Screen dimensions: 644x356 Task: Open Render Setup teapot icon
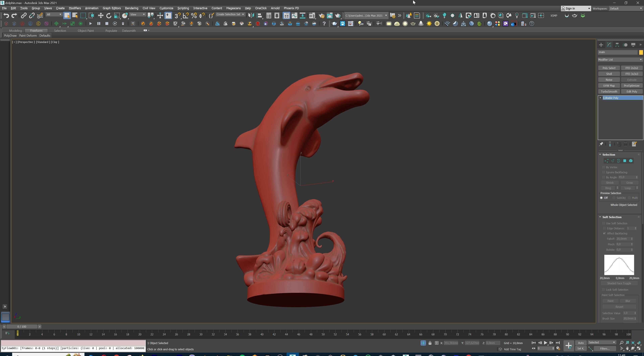321,15
